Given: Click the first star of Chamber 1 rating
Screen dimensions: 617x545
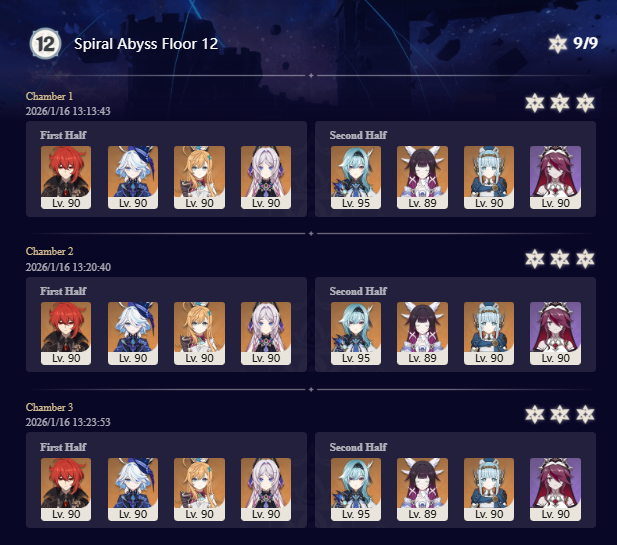Looking at the screenshot, I should 535,103.
